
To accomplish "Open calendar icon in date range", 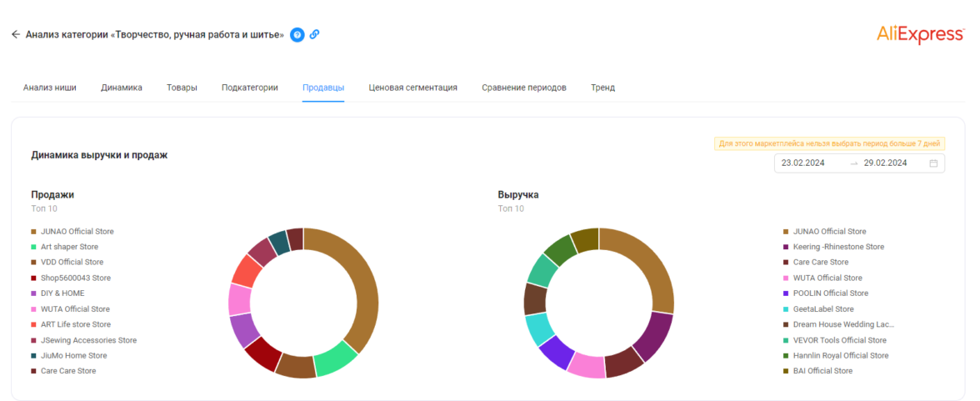I will click(933, 163).
